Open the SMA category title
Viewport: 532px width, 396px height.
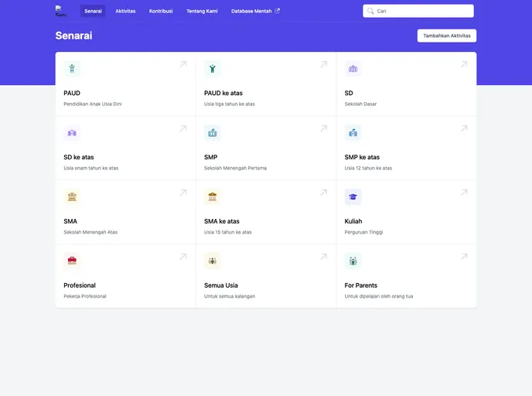70,221
